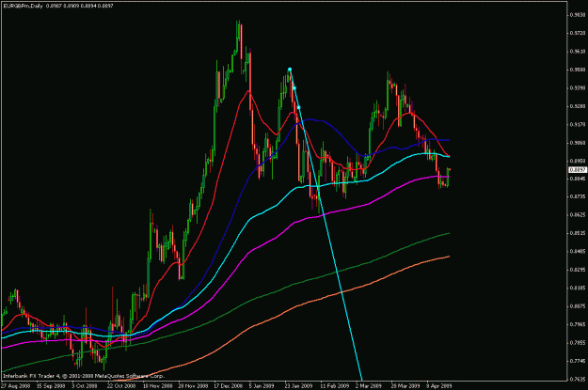Click the 27 Aug 2008 date label
The image size is (588, 390).
14,385
